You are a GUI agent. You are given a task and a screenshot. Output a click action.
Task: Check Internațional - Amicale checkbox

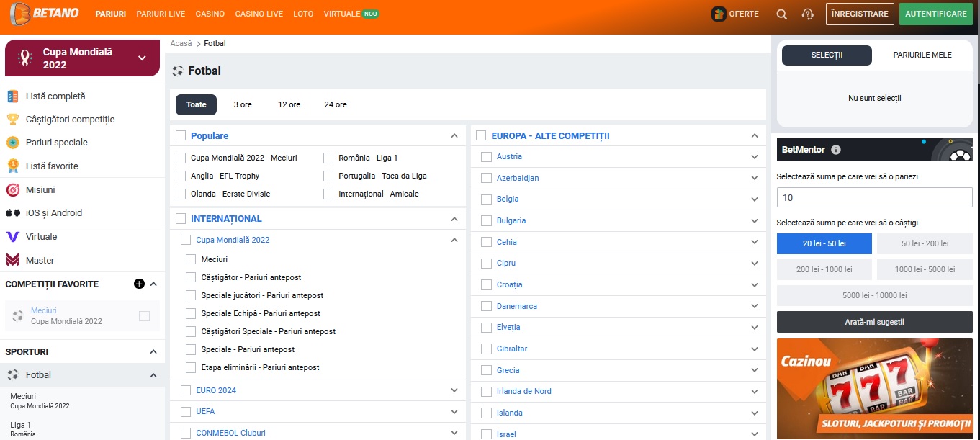pyautogui.click(x=328, y=194)
